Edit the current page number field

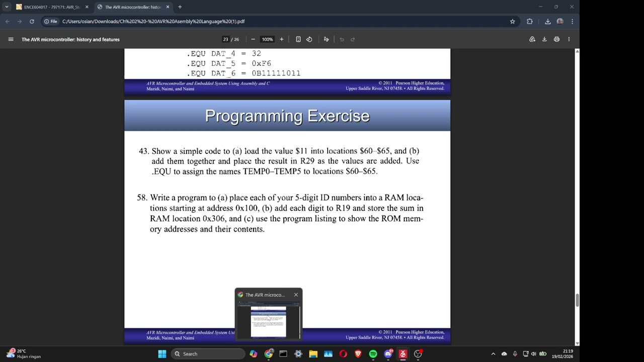tap(225, 39)
